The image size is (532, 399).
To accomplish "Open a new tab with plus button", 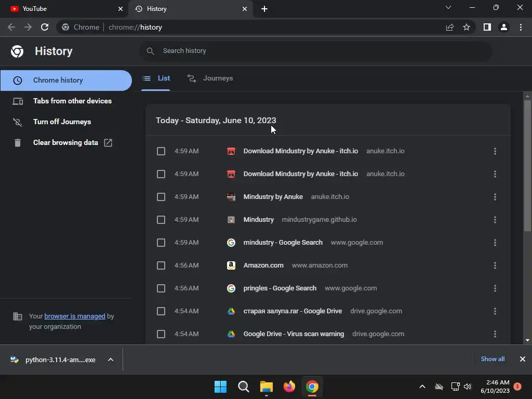I will 264,9.
